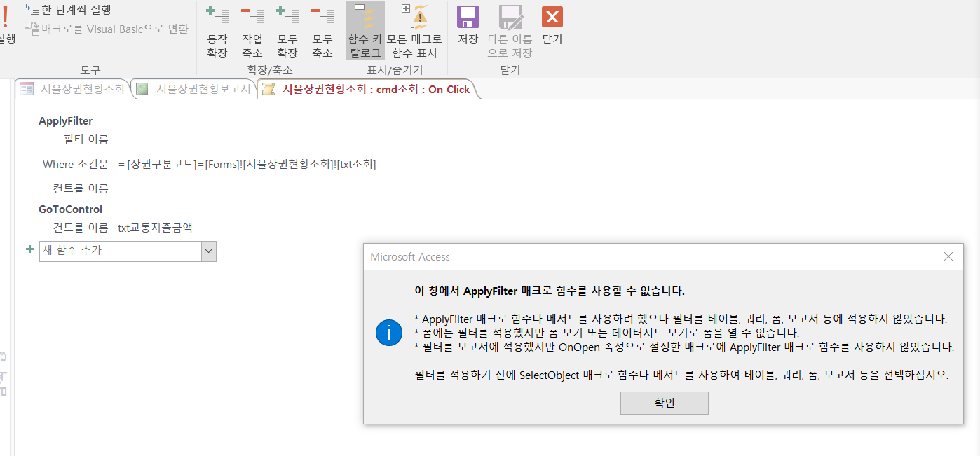Toggle the 함수 카탈로그 (action catalog) button
The width and height of the screenshot is (980, 456).
click(365, 32)
